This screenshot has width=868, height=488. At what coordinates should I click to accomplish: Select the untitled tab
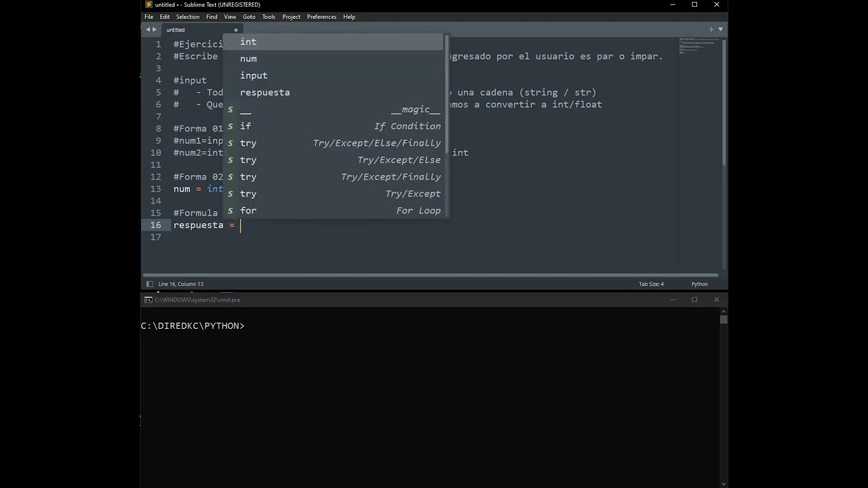tap(202, 30)
